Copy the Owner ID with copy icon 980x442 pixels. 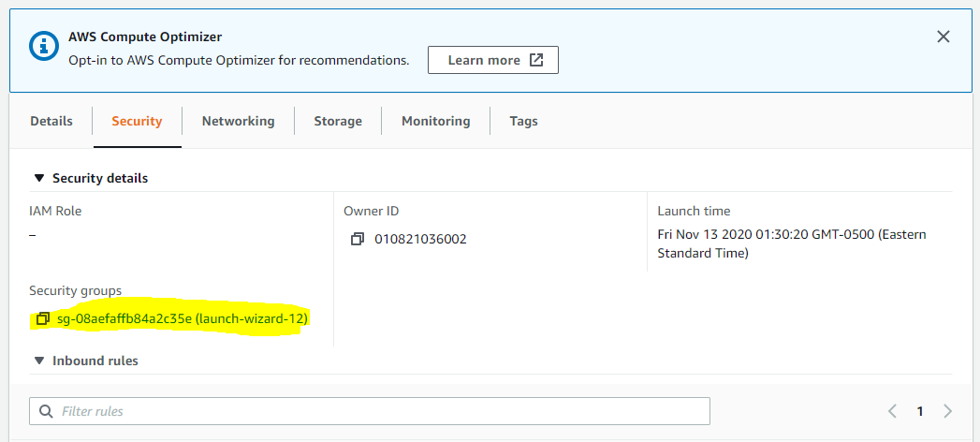tap(357, 239)
